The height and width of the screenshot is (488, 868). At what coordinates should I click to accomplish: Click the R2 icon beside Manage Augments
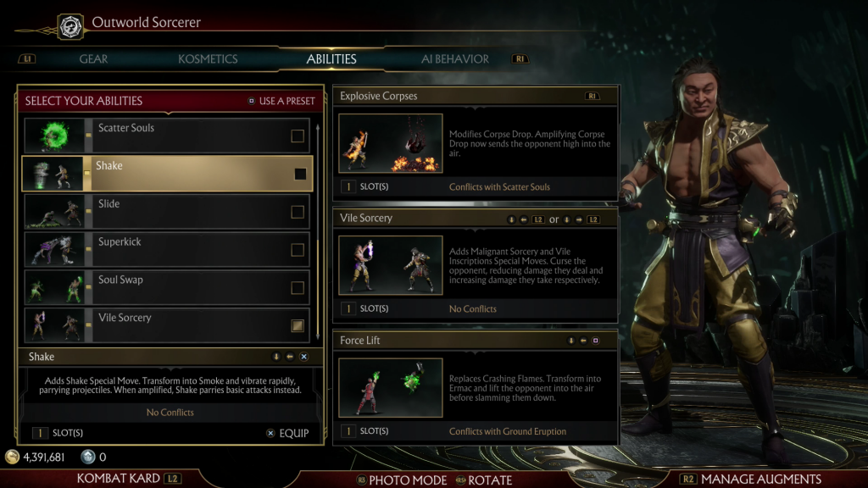(x=688, y=479)
